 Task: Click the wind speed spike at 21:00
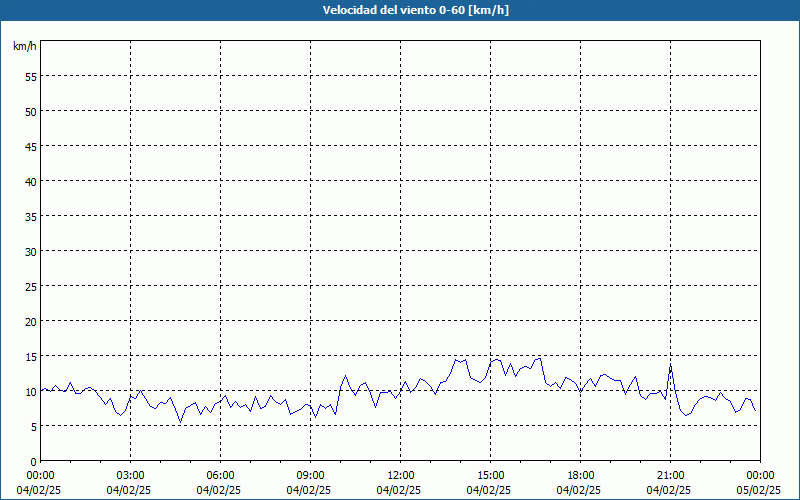click(x=670, y=365)
